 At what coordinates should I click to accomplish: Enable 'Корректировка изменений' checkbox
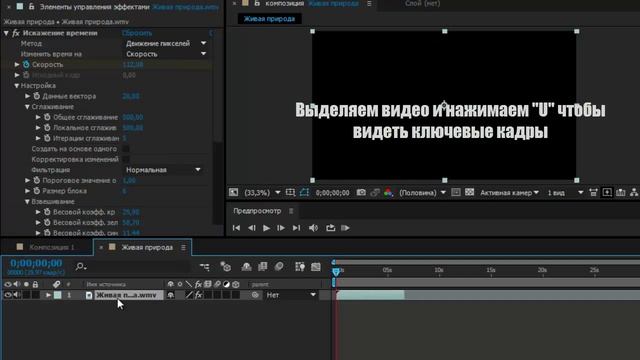tap(126, 159)
